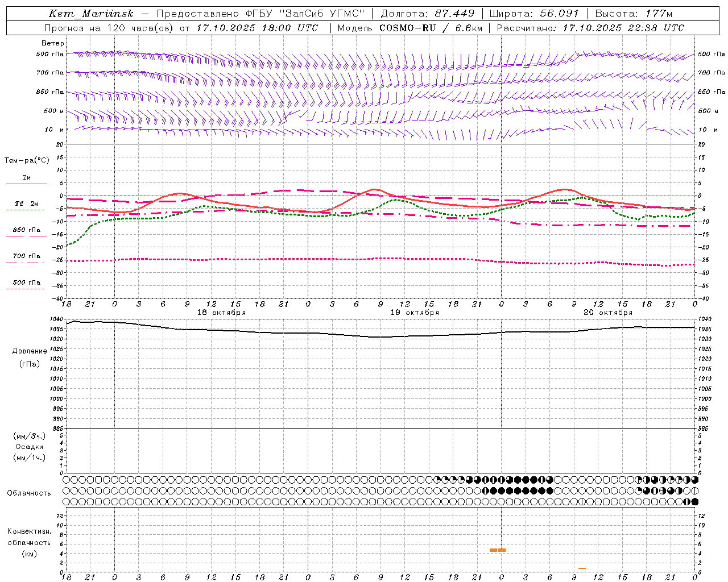Click the '(гПа)' unit under Давление
Viewport: 728px width, 582px height.
(30, 364)
